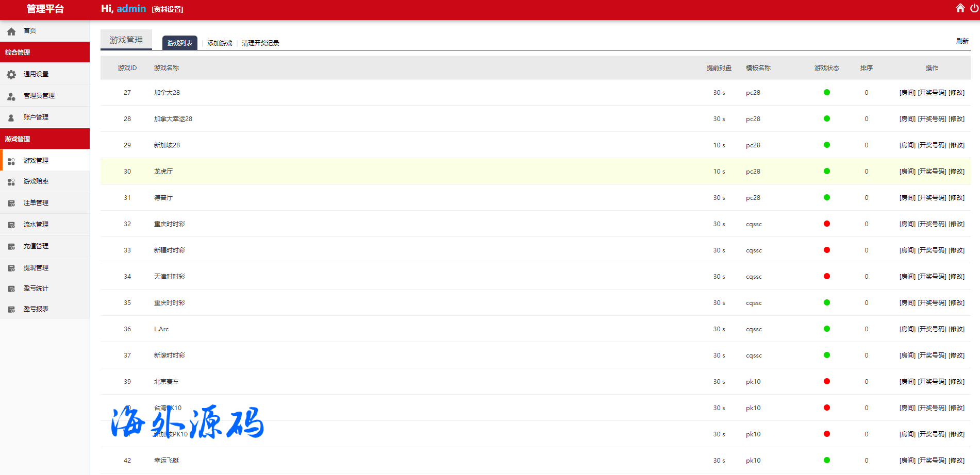980x475 pixels.
Task: Open [房间] for game ID 31 德普厅
Action: 907,198
